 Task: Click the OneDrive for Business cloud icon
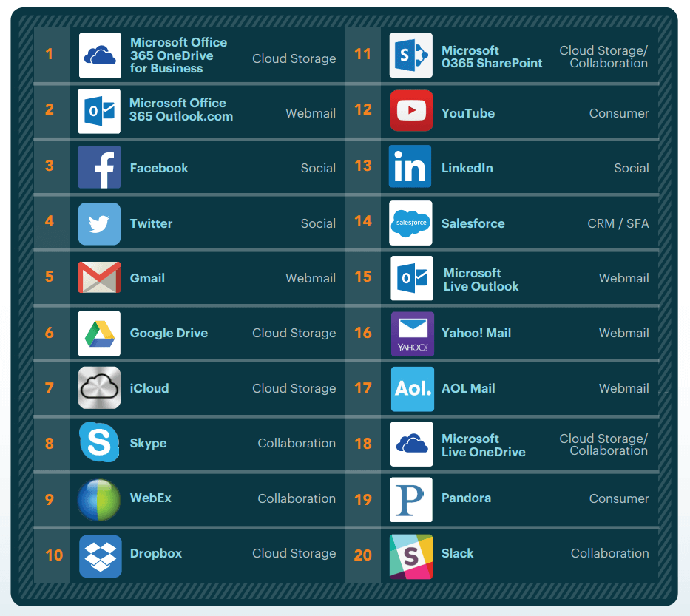[100, 55]
